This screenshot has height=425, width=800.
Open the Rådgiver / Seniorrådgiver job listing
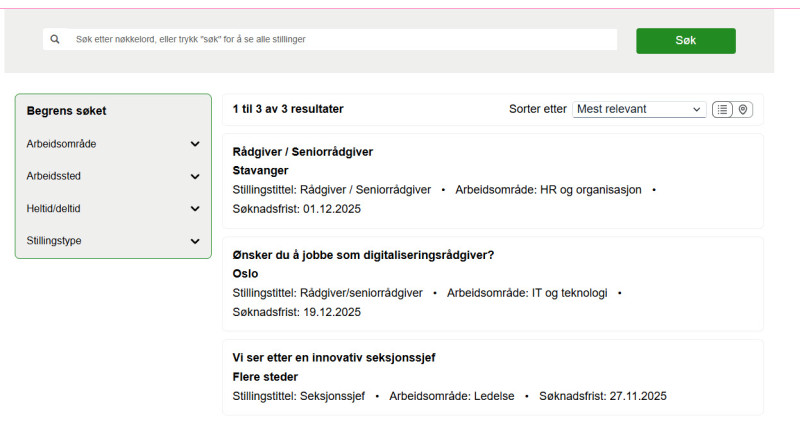(x=303, y=152)
